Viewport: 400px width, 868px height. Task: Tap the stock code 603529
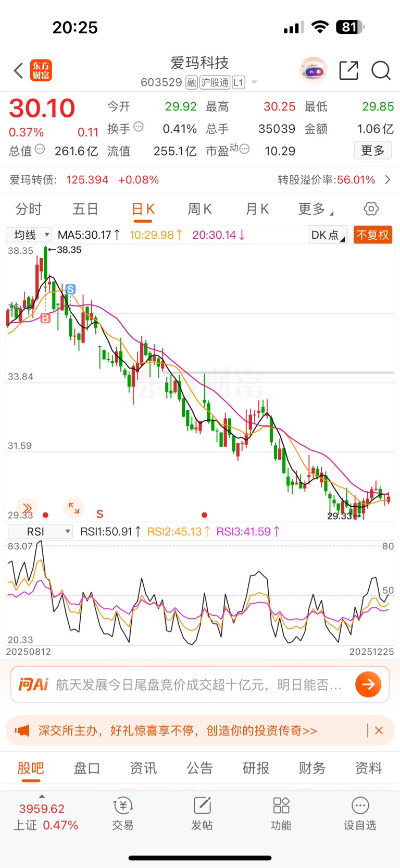point(161,82)
